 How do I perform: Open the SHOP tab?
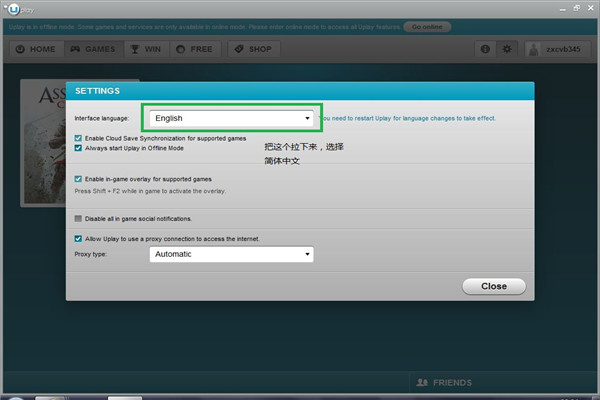pos(254,49)
